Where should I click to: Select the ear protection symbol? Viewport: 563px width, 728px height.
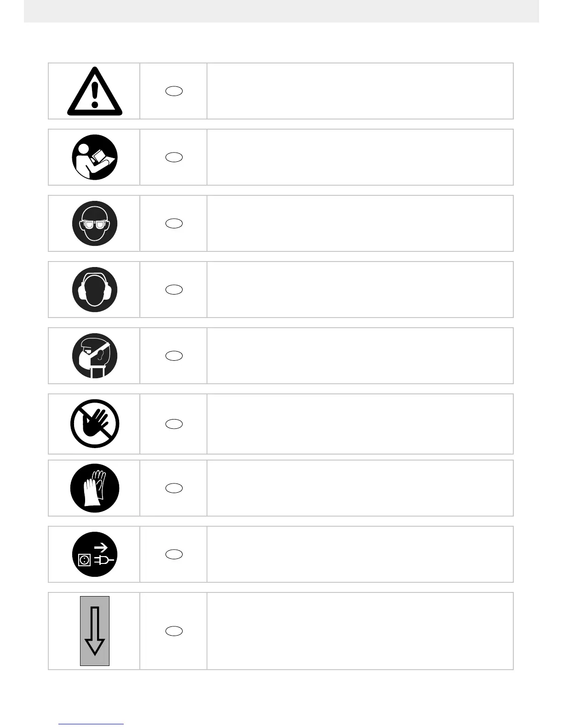[95, 290]
